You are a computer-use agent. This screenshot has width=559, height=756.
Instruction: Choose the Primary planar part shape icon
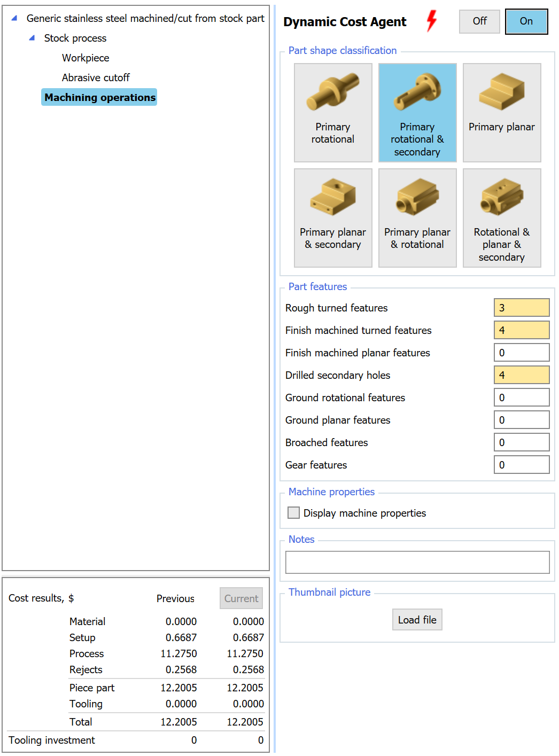501,112
